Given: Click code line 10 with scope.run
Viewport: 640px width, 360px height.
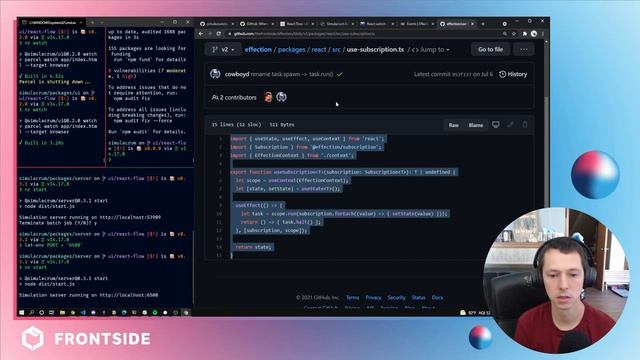Looking at the screenshot, I should pos(344,213).
